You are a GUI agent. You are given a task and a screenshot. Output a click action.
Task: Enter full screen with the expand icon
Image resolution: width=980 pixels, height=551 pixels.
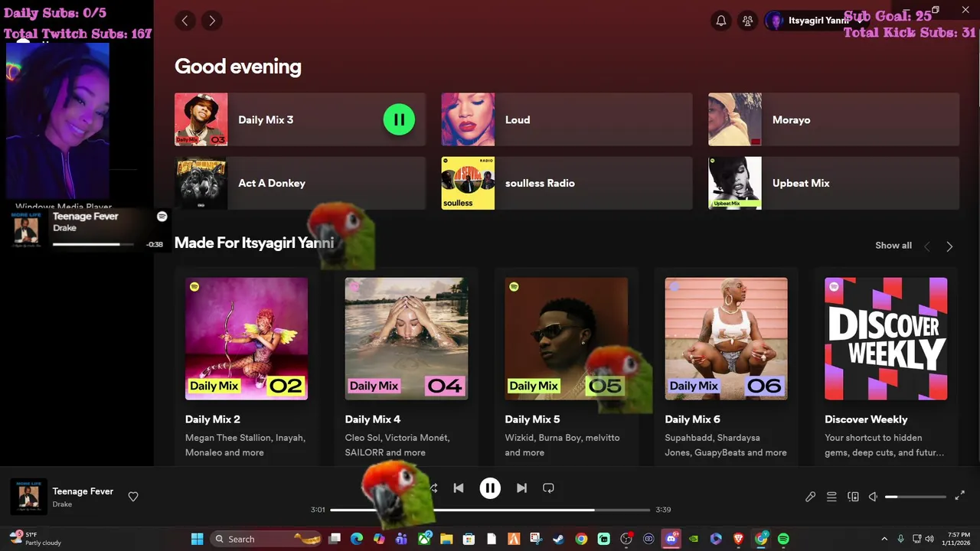960,496
